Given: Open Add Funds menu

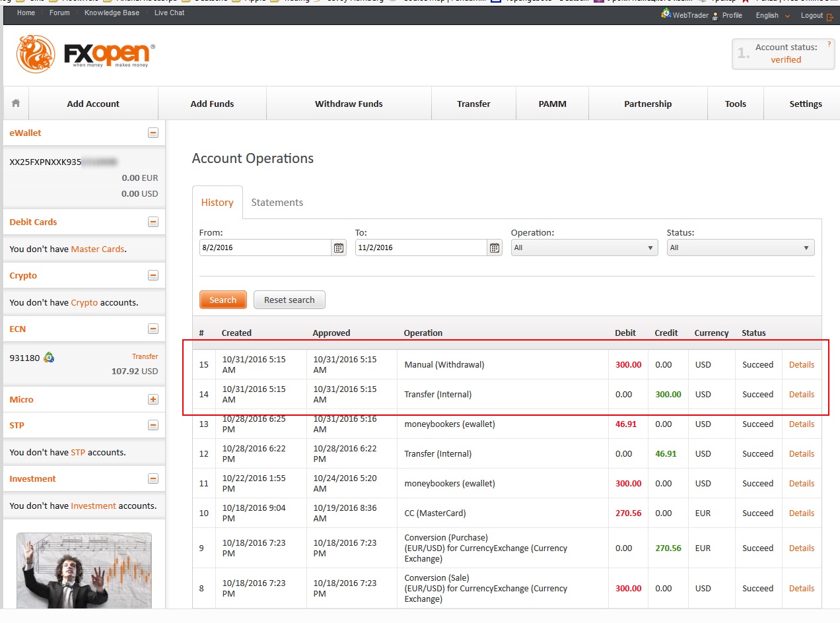Looking at the screenshot, I should 212,104.
